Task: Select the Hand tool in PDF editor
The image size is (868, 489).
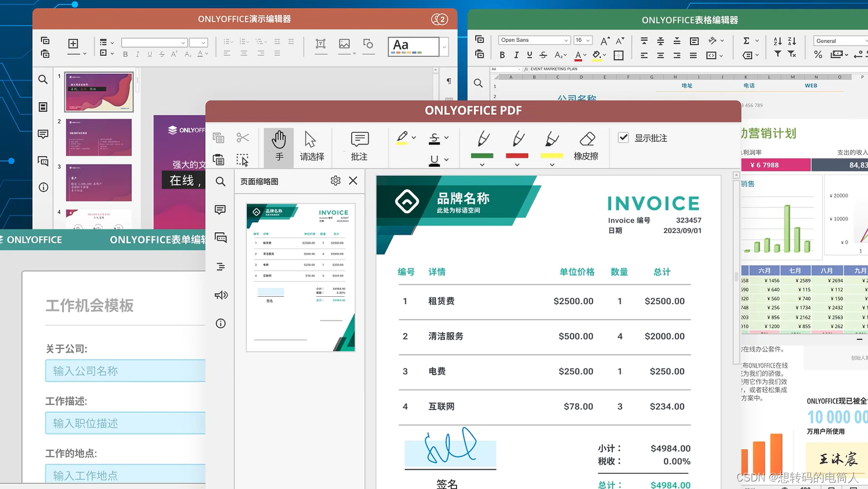Action: click(279, 146)
